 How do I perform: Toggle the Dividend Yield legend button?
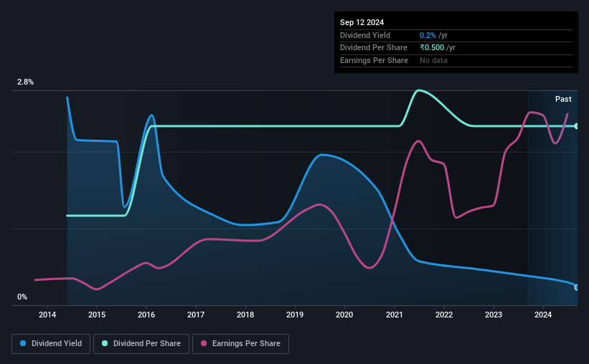(51, 344)
